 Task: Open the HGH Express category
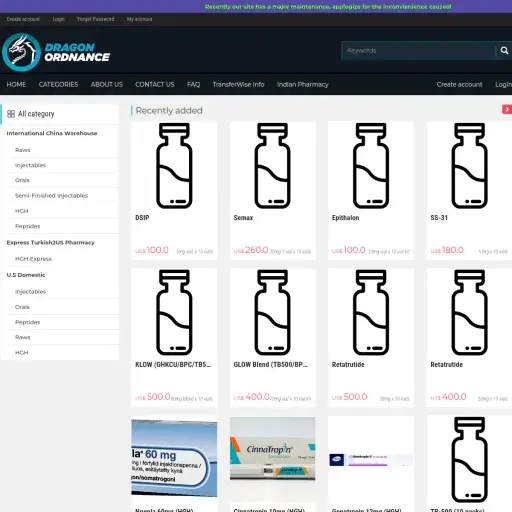coord(33,259)
